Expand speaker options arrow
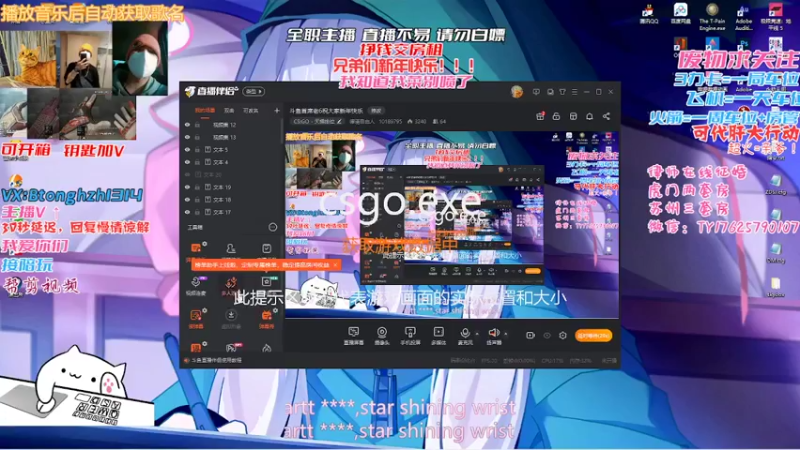This screenshot has width=800, height=450. click(x=506, y=334)
